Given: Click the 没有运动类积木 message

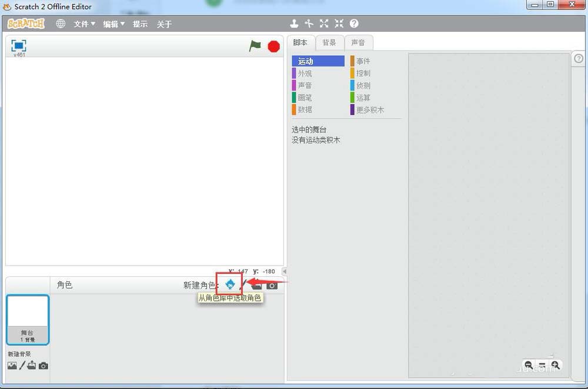Looking at the screenshot, I should [x=316, y=140].
